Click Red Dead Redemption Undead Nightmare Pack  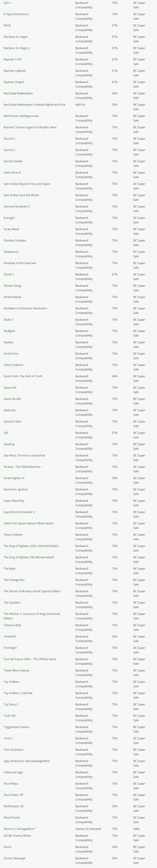click(34, 105)
